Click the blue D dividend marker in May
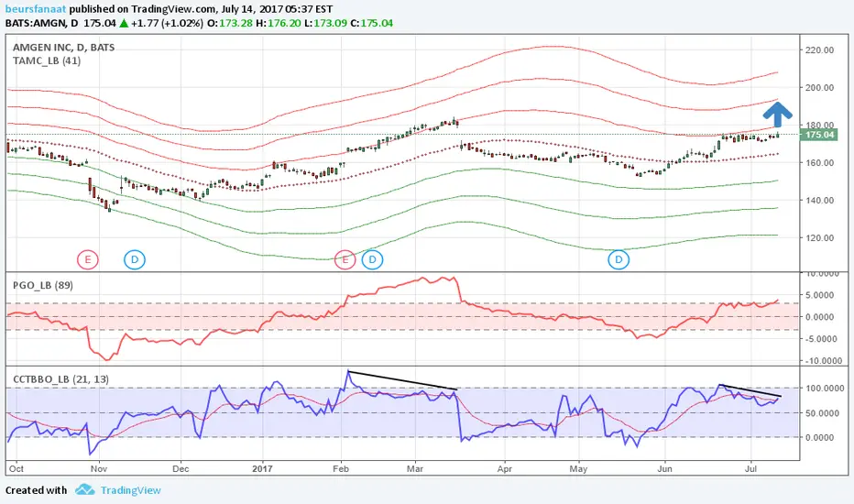 pos(619,260)
